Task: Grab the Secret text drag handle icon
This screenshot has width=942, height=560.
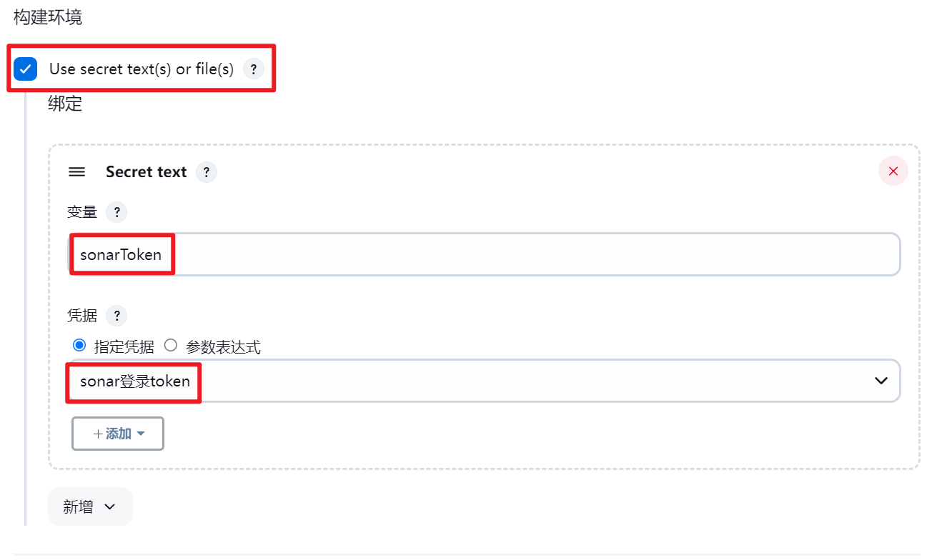Action: pyautogui.click(x=76, y=172)
